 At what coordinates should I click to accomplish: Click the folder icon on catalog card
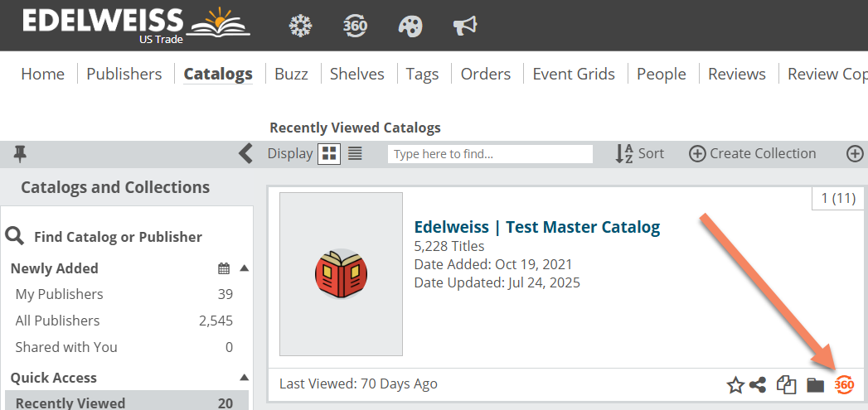click(816, 384)
